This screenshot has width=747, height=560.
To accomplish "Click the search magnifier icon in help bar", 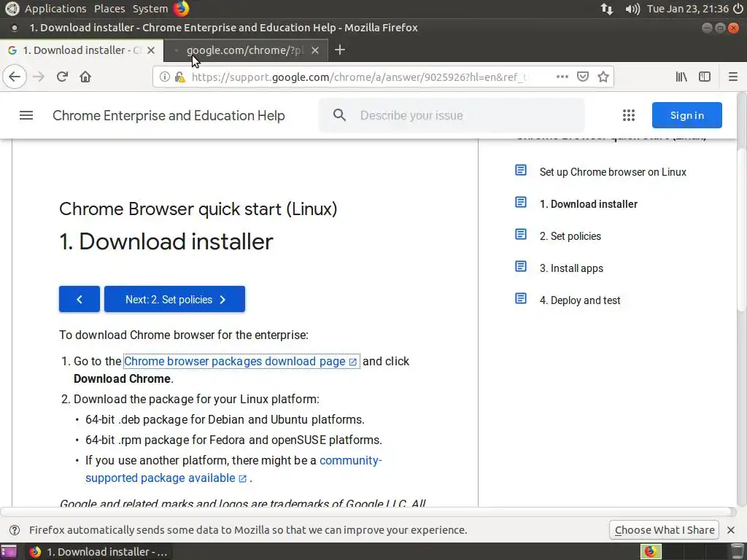I will pyautogui.click(x=339, y=114).
